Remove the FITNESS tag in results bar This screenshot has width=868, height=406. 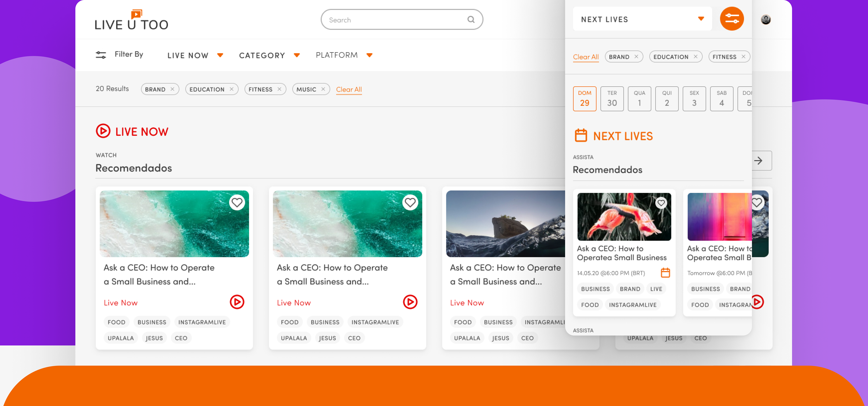click(x=279, y=89)
